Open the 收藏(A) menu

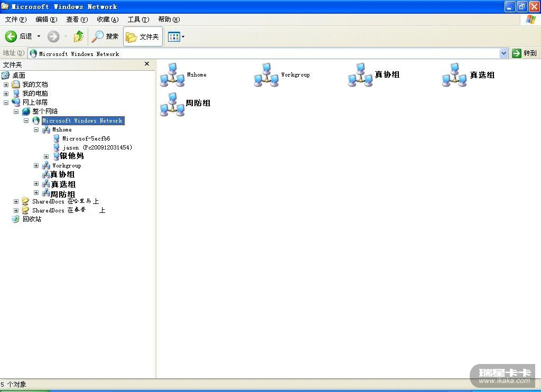tap(108, 20)
